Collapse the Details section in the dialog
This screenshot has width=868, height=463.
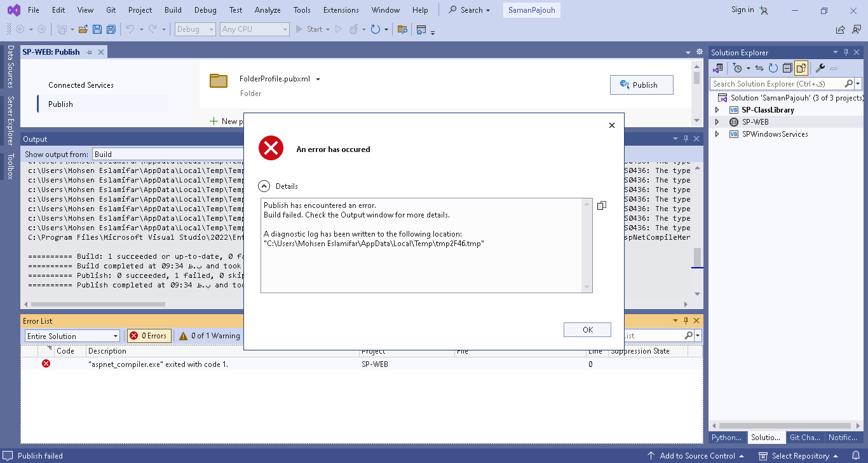tap(264, 186)
